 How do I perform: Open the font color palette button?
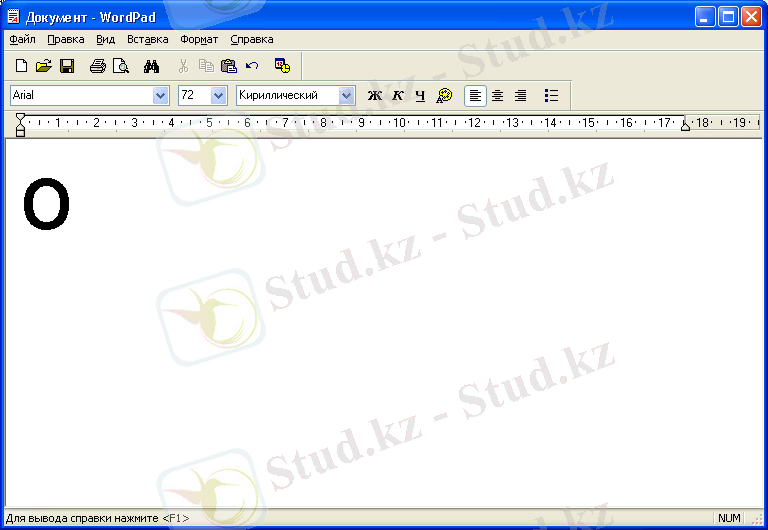pos(445,96)
